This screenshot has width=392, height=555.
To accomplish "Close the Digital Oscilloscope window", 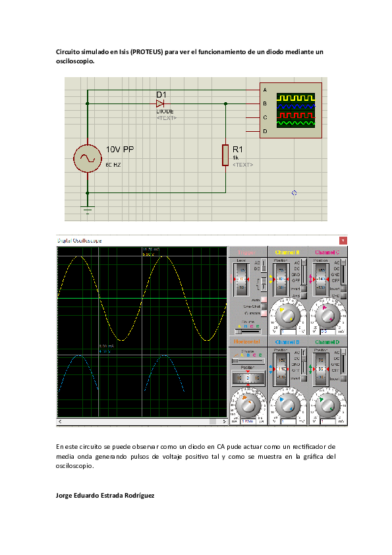I will (343, 241).
